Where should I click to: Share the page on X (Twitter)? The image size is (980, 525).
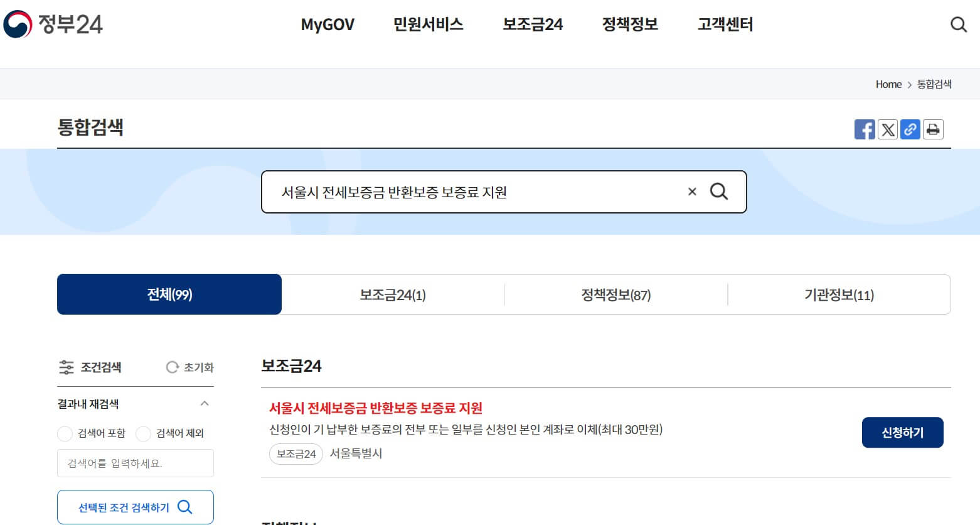(x=888, y=129)
